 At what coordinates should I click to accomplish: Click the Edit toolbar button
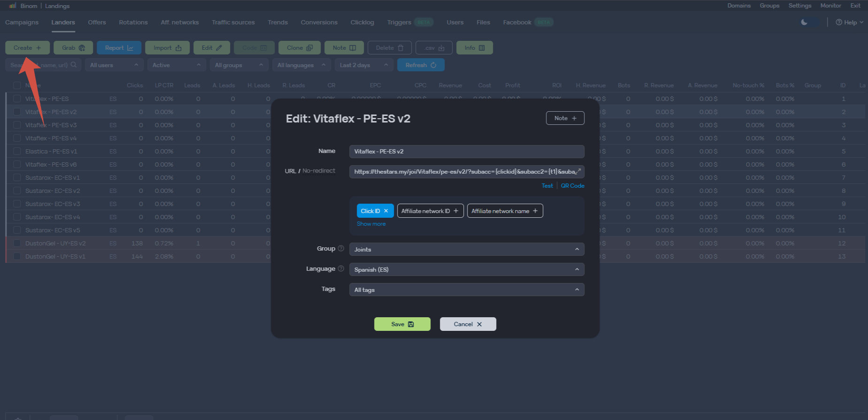[212, 48]
